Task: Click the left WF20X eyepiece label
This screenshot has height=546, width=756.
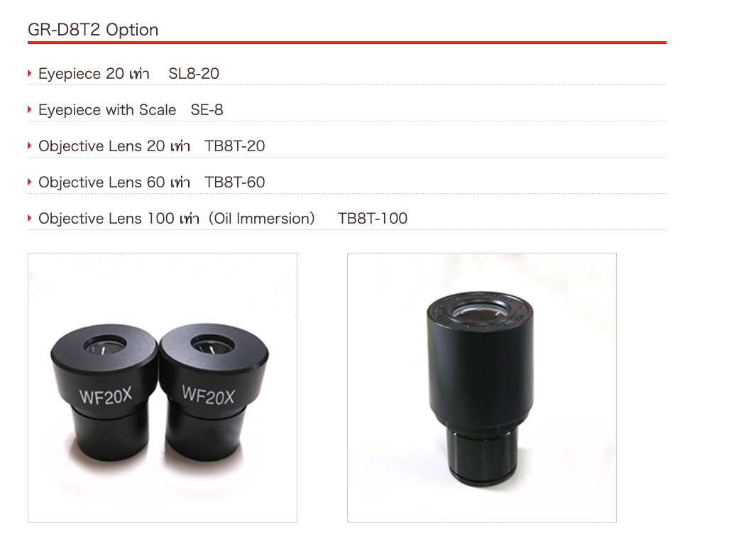Action: coord(106,396)
